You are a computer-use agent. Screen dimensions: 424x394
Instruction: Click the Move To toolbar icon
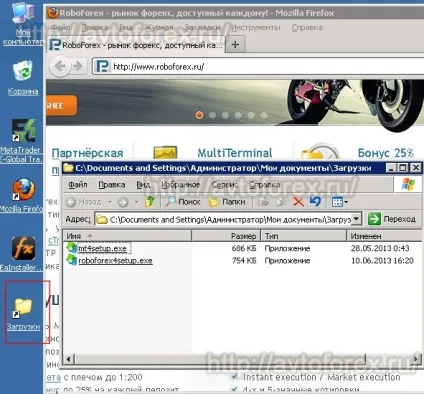click(263, 202)
